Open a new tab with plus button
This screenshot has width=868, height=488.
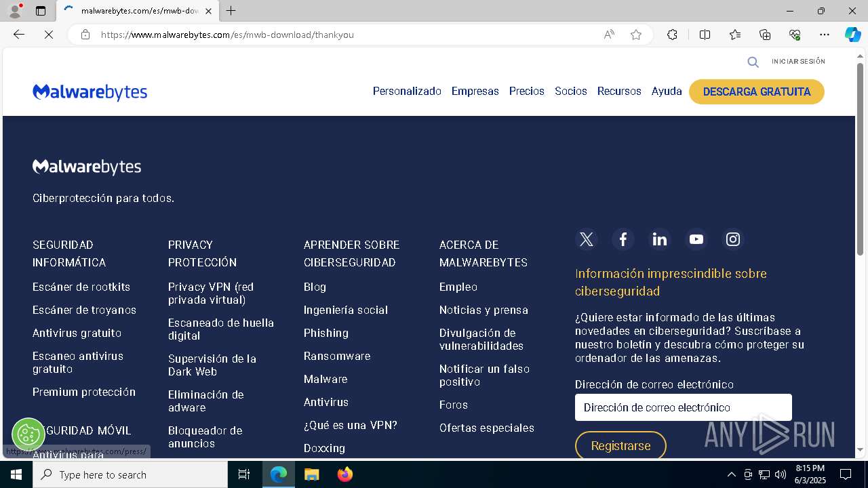coord(231,11)
